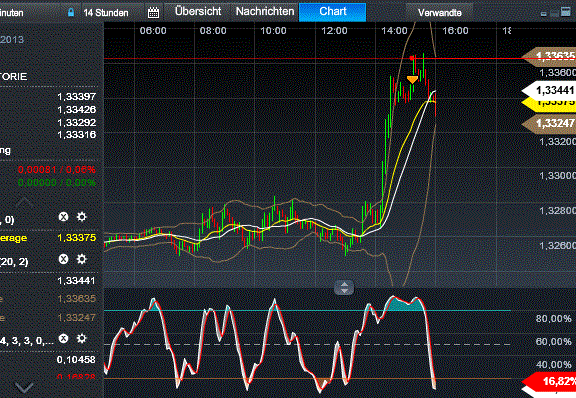Toggle the blue lock icon
The width and height of the screenshot is (576, 398).
tap(71, 12)
